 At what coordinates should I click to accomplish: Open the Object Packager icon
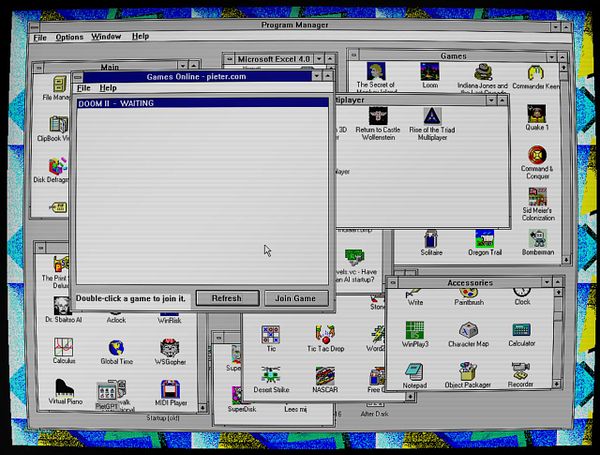pos(468,371)
